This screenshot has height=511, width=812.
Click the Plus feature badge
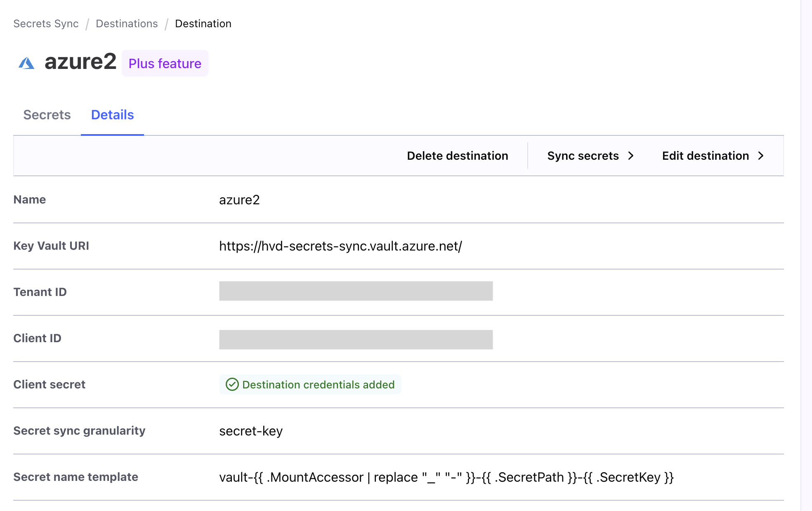coord(165,64)
